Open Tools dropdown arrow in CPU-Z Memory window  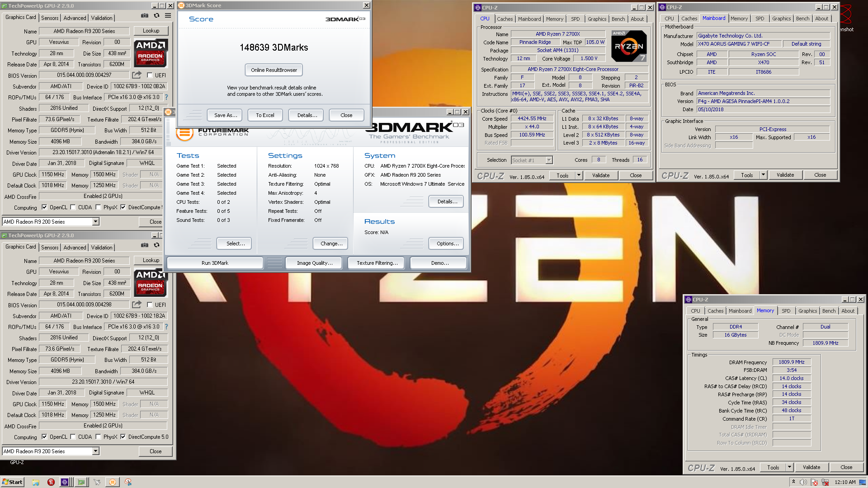pyautogui.click(x=789, y=467)
